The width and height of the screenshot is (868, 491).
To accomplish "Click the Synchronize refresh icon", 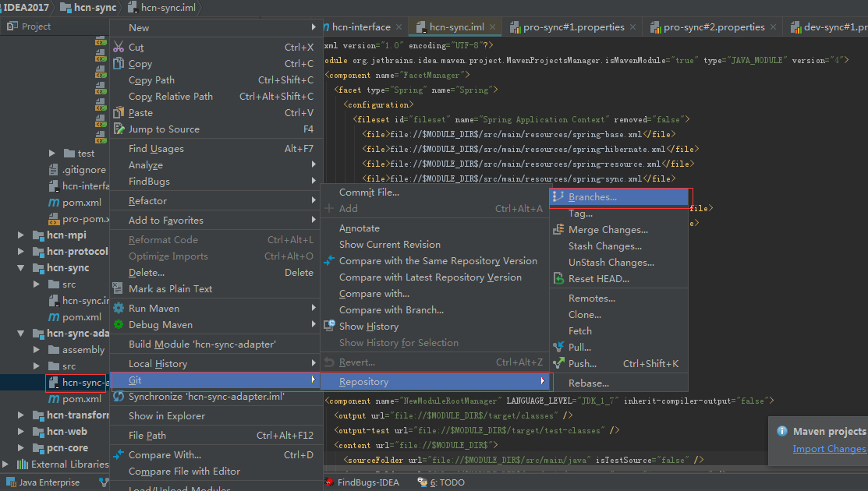I will click(x=119, y=397).
